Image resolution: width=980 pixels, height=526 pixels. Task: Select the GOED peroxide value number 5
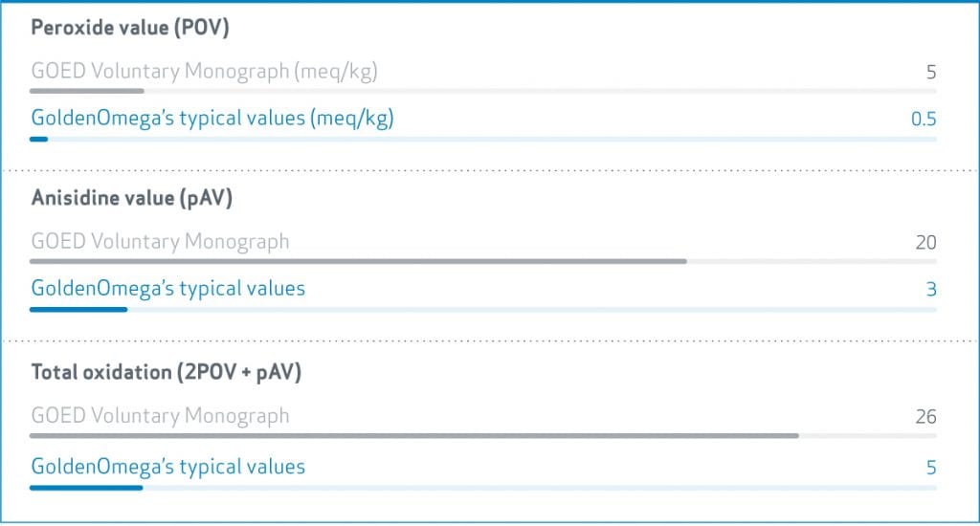click(x=931, y=72)
